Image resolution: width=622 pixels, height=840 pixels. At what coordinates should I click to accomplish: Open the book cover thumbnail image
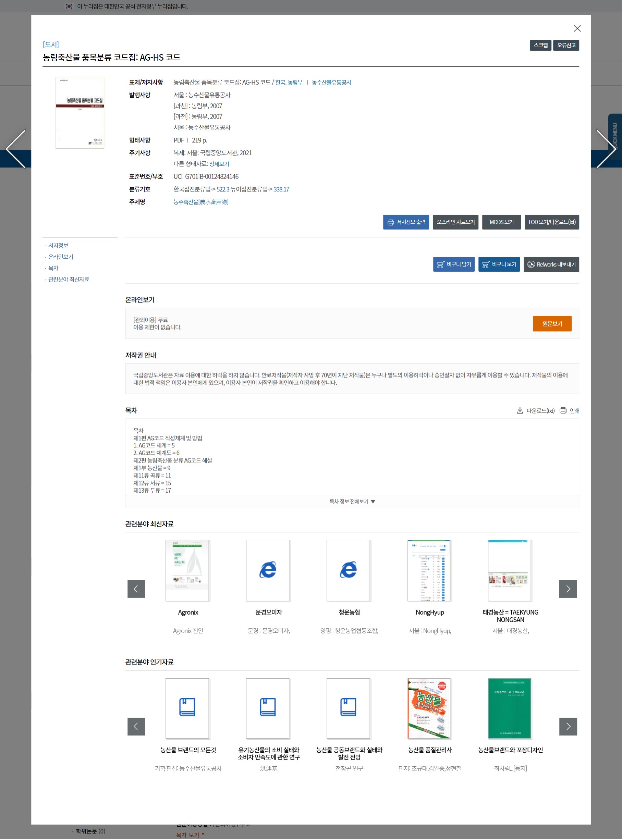(x=80, y=112)
